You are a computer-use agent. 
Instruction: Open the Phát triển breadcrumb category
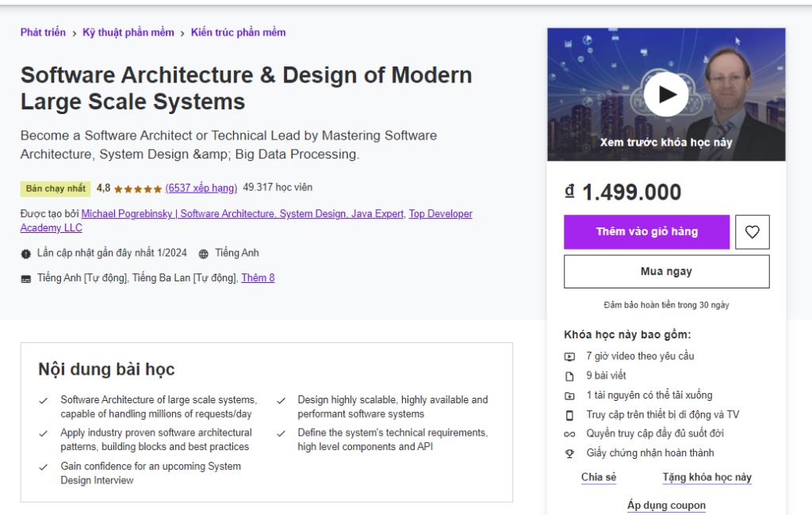pos(43,32)
